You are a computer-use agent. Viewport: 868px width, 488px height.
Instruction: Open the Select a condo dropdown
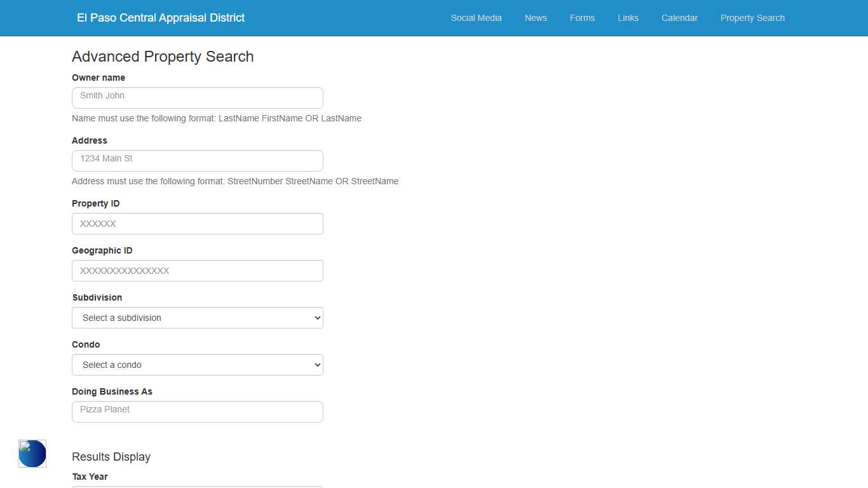tap(197, 365)
